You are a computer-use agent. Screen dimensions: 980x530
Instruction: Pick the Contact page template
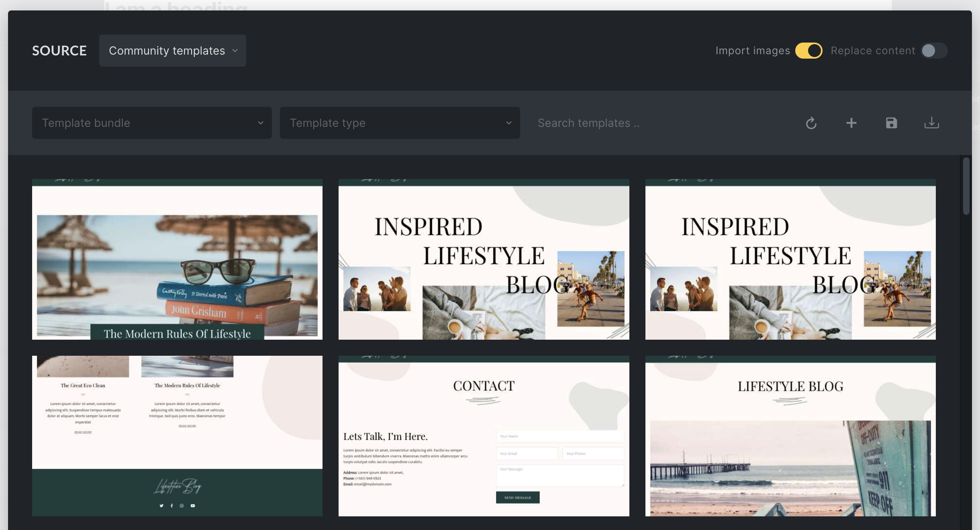[x=484, y=436]
